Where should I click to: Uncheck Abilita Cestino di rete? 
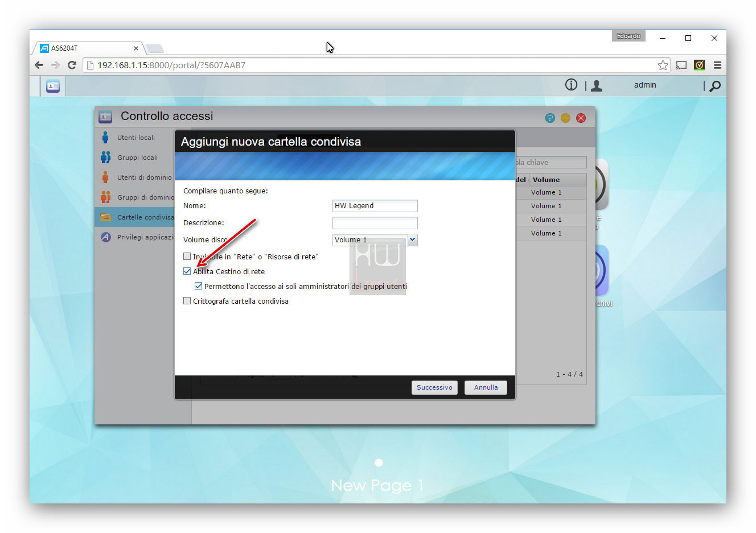coord(187,271)
